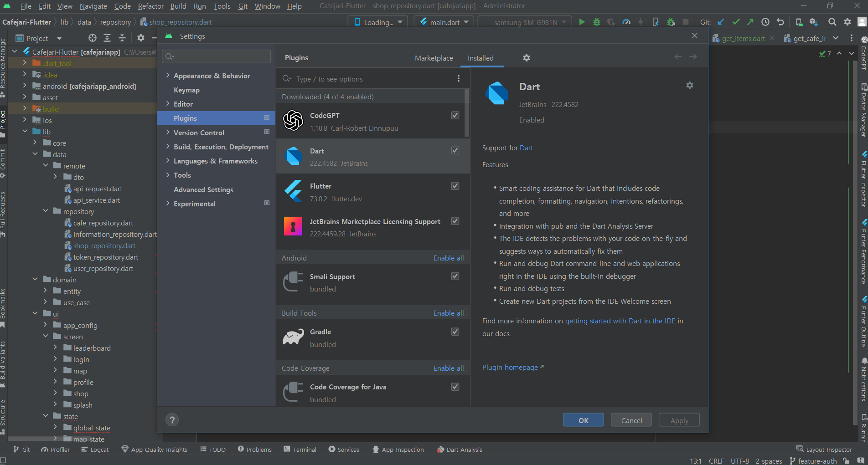868x465 pixels.
Task: Toggle the Flutter plugin checkbox
Action: pos(455,186)
